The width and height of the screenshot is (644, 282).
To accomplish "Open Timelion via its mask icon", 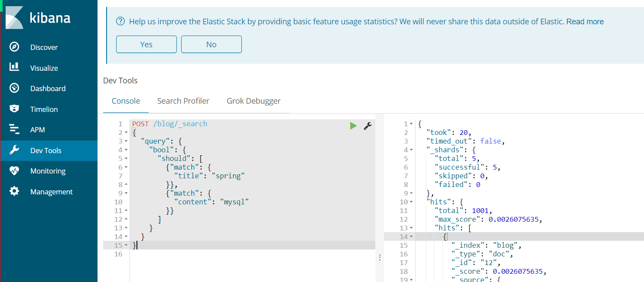I will point(14,109).
